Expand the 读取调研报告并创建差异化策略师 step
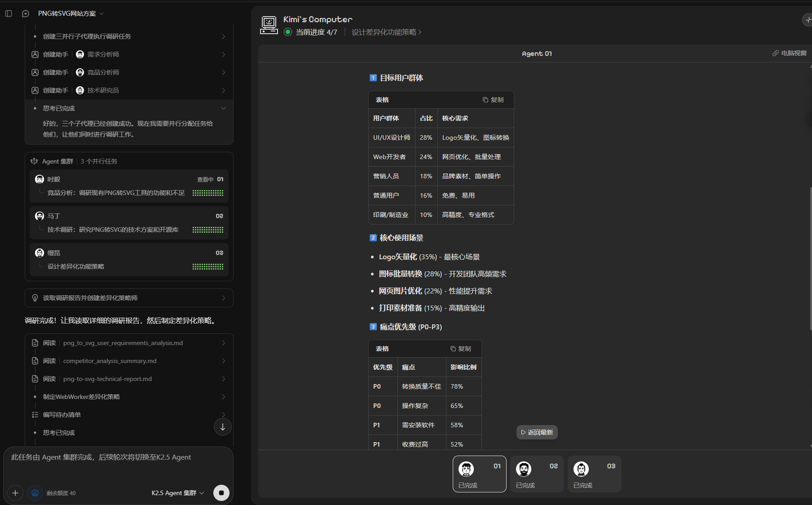Screen dimensions: 812x505 coord(129,298)
